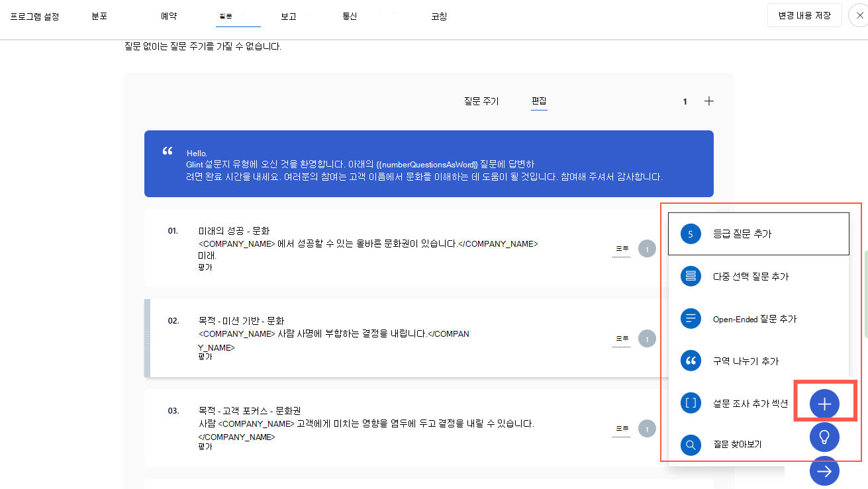Open question 02 목적 - 미션 기반 - 문화
868x489 pixels.
241,321
